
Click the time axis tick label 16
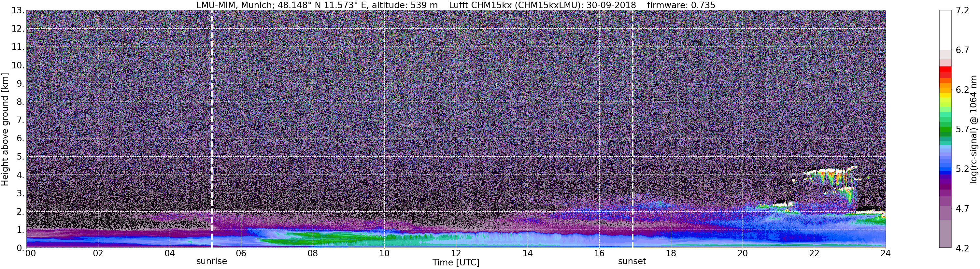[x=599, y=253]
